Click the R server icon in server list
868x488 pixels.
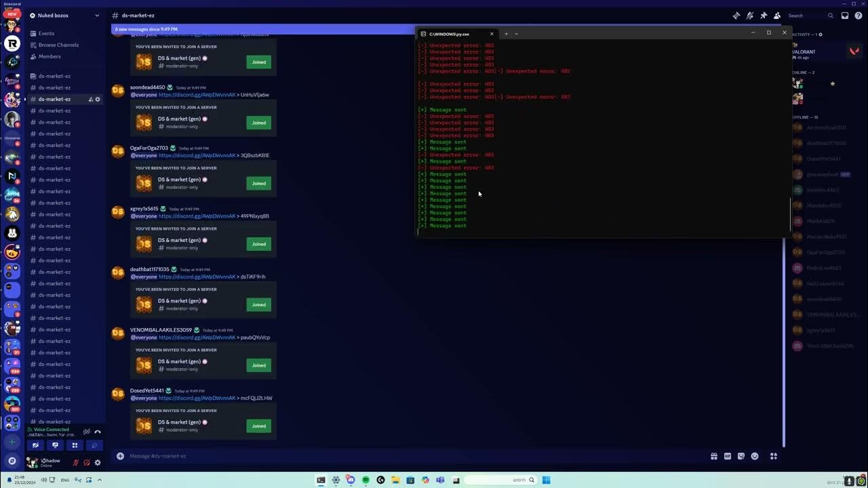12,43
